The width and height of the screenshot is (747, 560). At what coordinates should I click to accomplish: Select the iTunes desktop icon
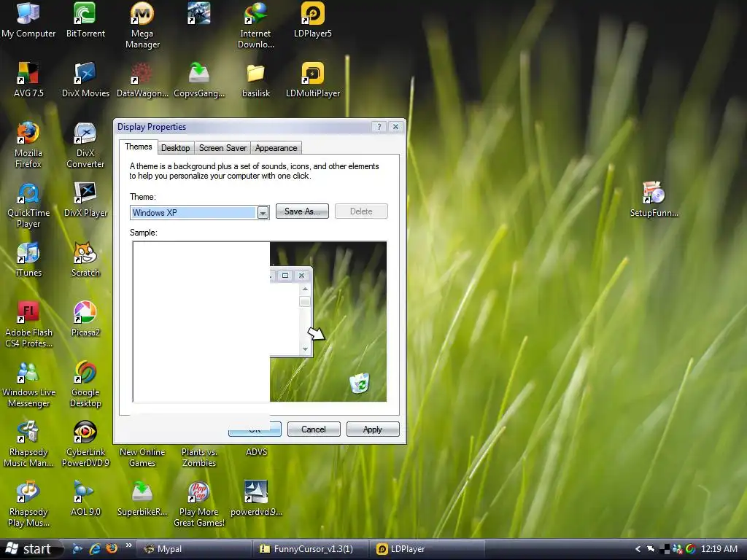coord(28,260)
